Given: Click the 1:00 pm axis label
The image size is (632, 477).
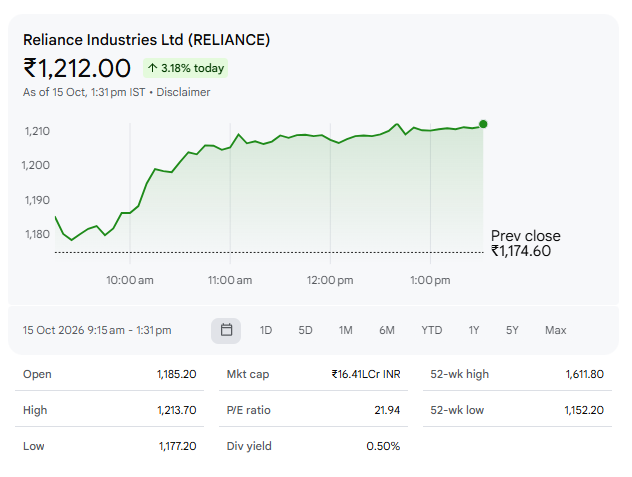Looking at the screenshot, I should [x=430, y=280].
